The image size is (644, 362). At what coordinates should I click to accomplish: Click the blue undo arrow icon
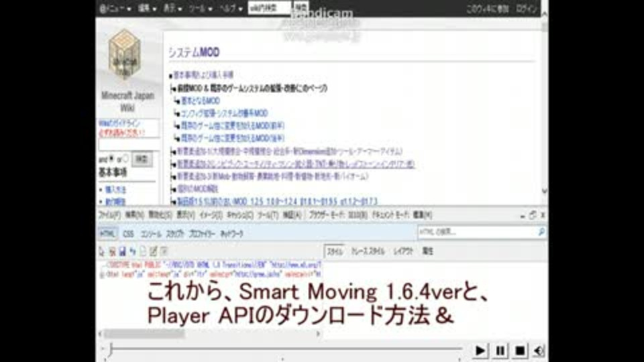pos(133,251)
